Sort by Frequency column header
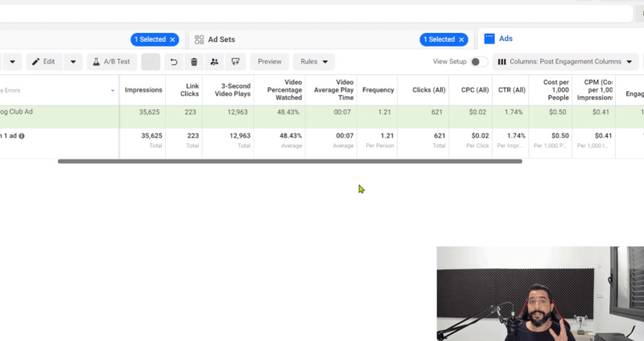 [378, 90]
